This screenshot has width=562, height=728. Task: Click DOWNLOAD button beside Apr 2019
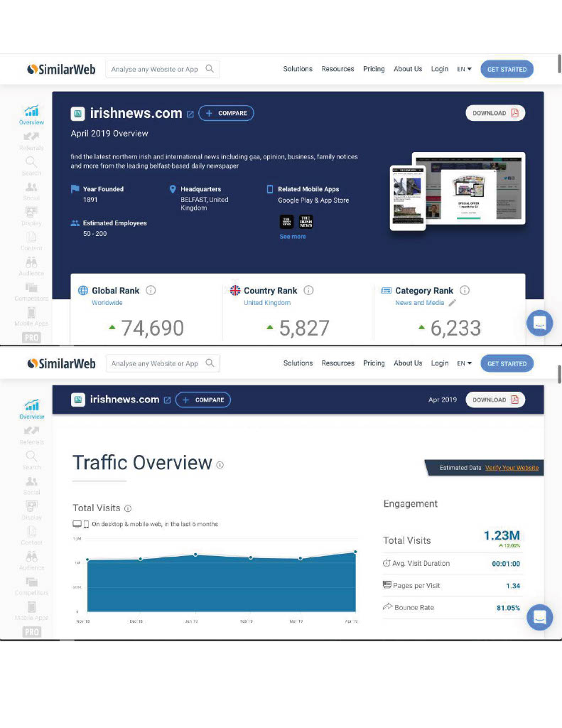coord(495,400)
